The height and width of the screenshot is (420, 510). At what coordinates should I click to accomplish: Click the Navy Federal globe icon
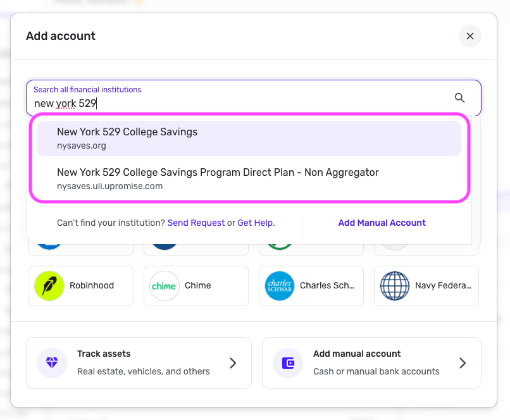[395, 286]
